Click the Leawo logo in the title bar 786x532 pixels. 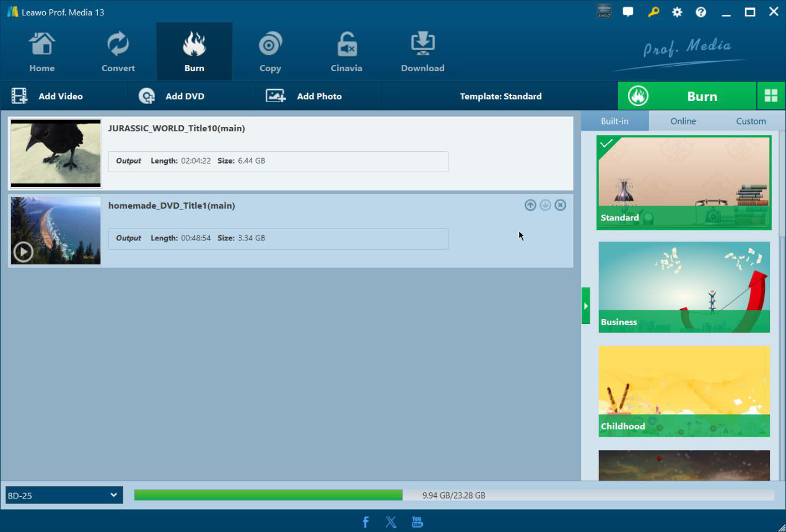(x=12, y=12)
